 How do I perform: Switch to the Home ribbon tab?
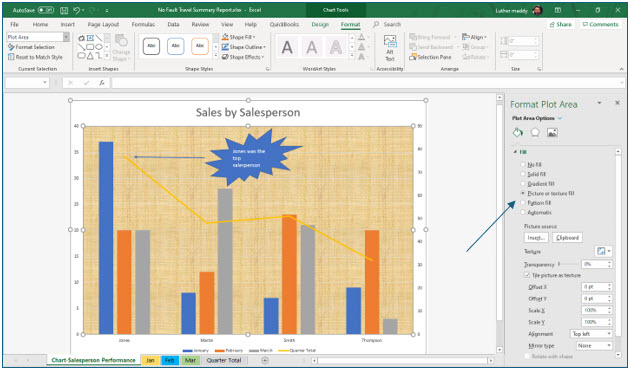point(40,25)
